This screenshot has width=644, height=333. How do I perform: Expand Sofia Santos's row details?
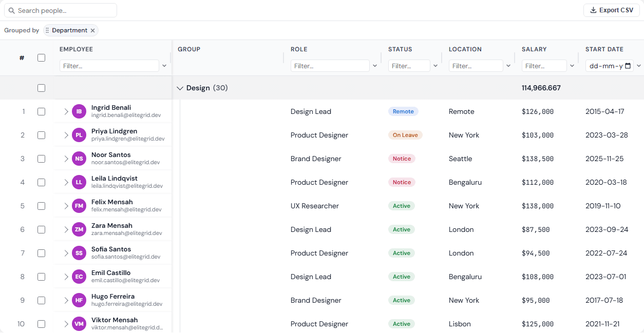[66, 253]
